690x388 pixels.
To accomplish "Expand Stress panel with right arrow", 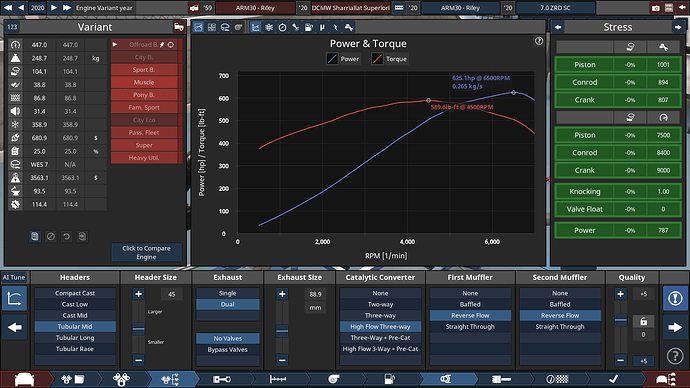I will pyautogui.click(x=678, y=27).
